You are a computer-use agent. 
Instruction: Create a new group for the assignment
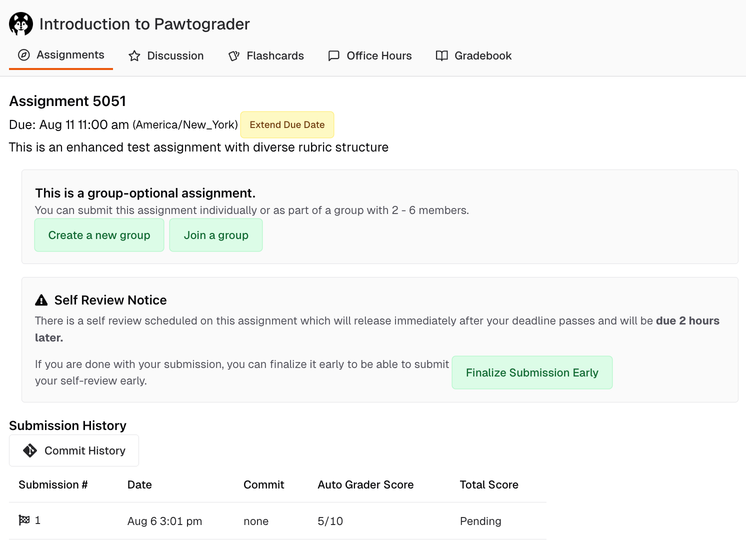99,235
